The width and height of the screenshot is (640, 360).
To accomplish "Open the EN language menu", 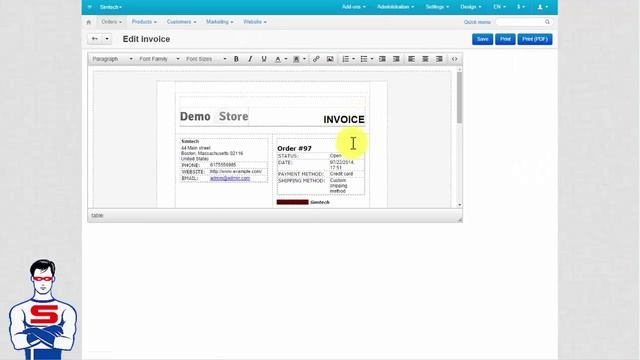I will tap(499, 7).
